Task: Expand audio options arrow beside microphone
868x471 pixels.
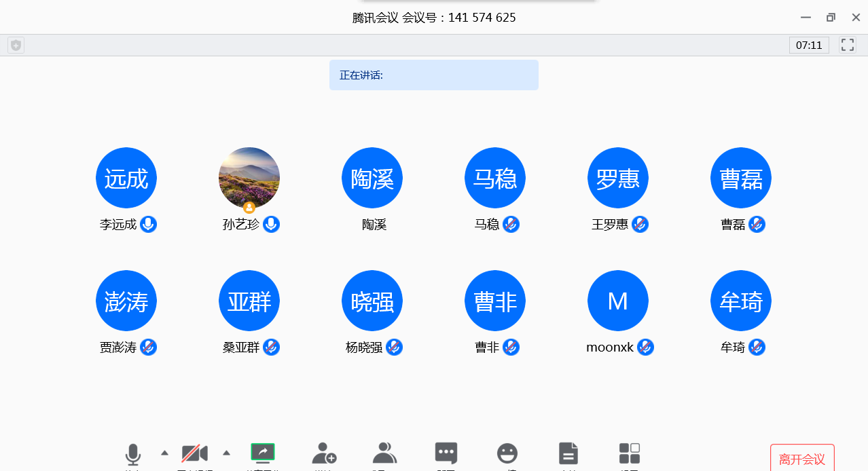Action: point(164,453)
